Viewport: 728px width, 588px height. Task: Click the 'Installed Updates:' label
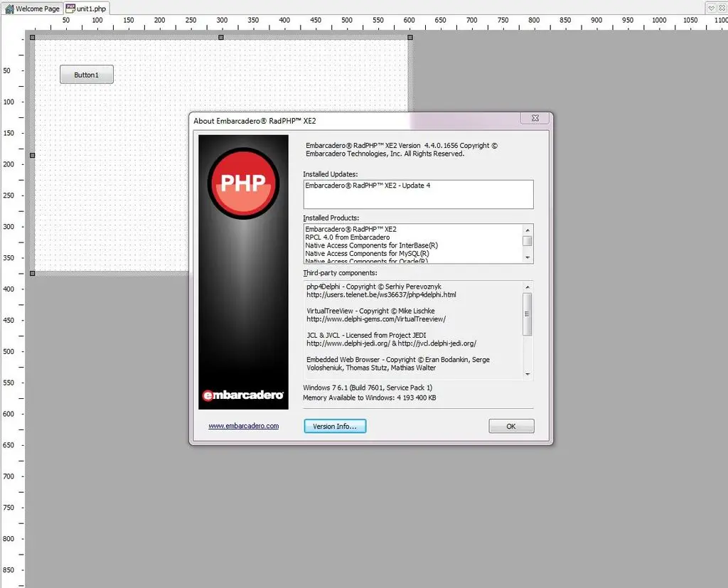pos(331,174)
